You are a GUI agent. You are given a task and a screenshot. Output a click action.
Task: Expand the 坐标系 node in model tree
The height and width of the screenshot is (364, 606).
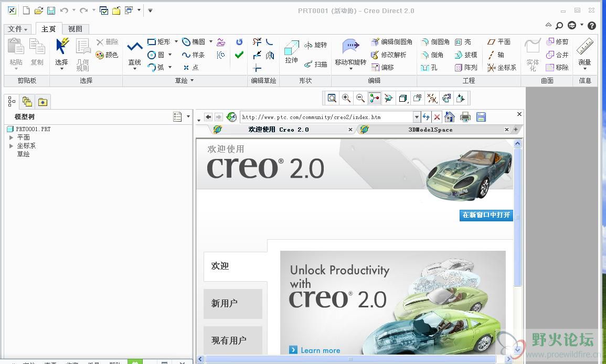point(11,146)
